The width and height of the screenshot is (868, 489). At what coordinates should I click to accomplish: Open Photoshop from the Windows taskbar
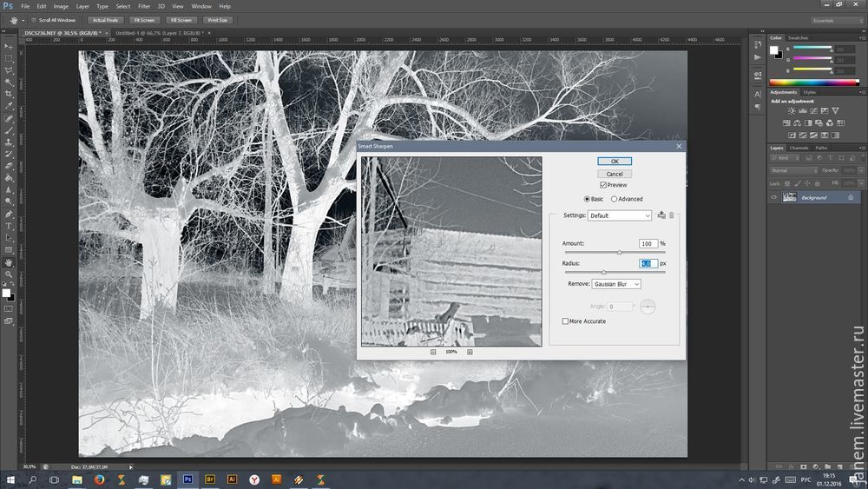[x=187, y=479]
